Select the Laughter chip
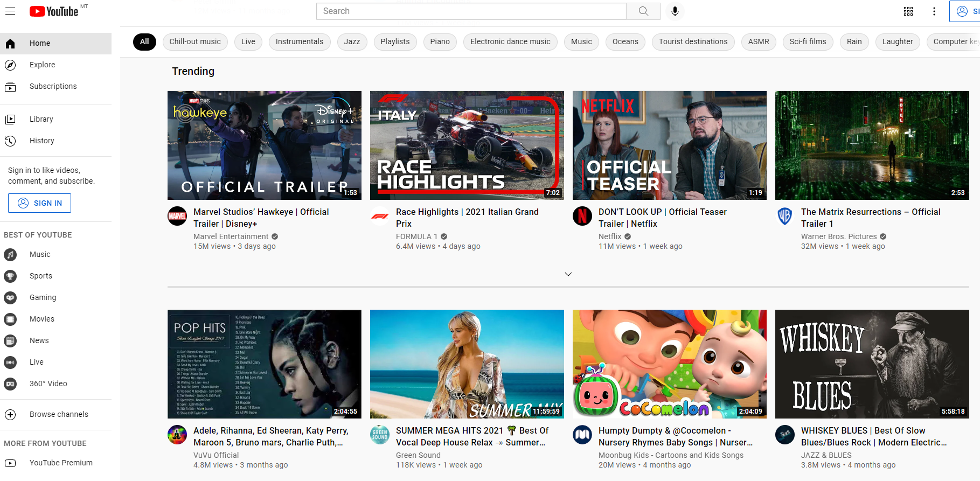Viewport: 980px width, 481px height. click(898, 41)
